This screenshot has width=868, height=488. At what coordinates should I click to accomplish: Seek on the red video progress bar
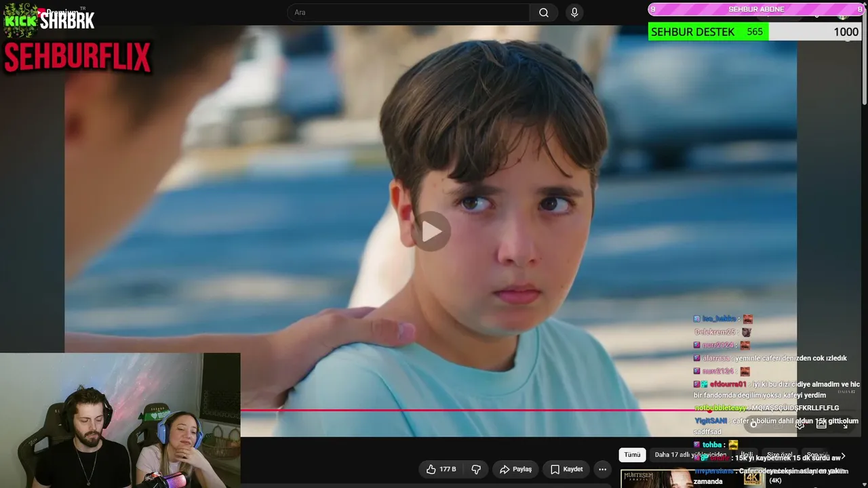point(475,410)
